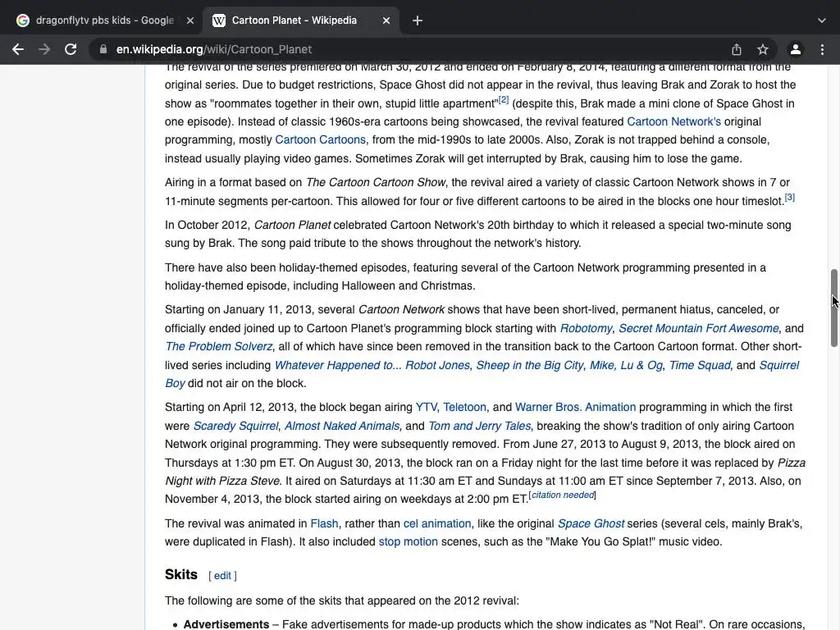Image resolution: width=840 pixels, height=630 pixels.
Task: Open the Warner Bros. Animation link
Action: [575, 407]
